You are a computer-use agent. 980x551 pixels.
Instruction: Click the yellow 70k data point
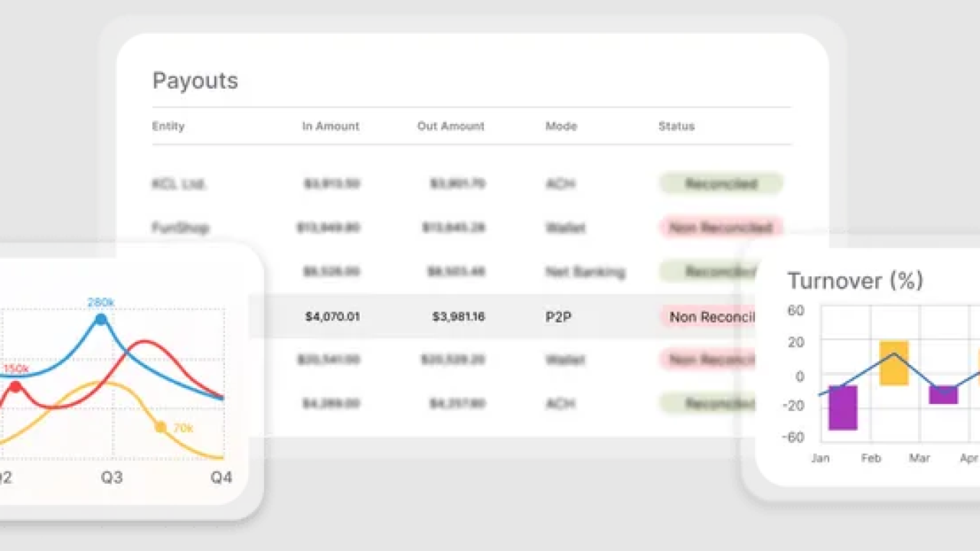click(160, 427)
